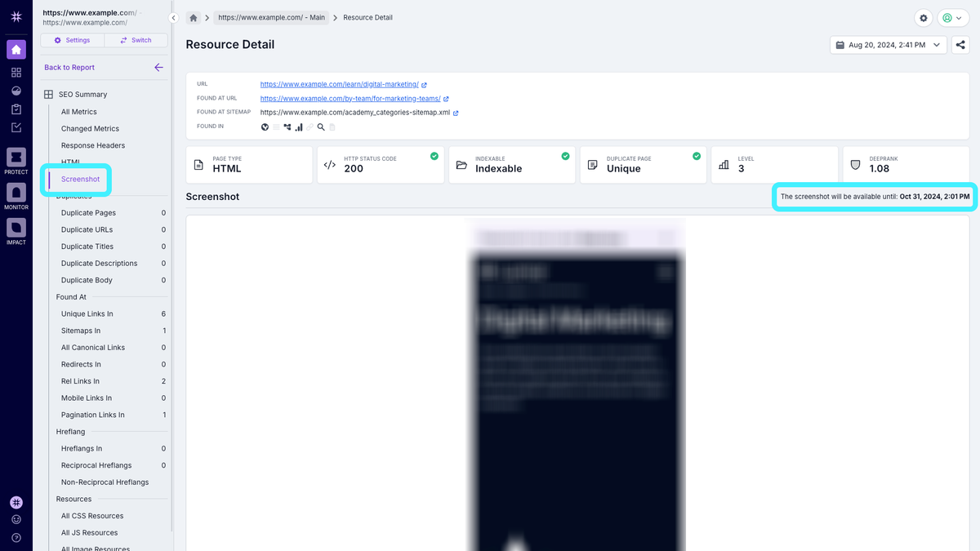Select Response Headers menu item

click(x=93, y=145)
